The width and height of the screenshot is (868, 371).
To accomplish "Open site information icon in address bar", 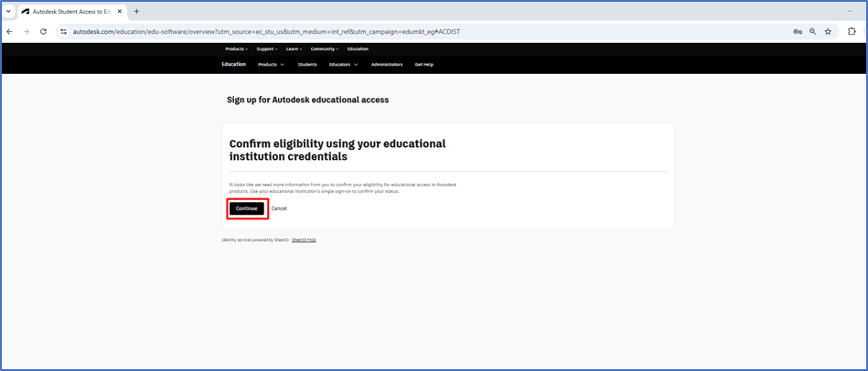I will click(x=63, y=31).
